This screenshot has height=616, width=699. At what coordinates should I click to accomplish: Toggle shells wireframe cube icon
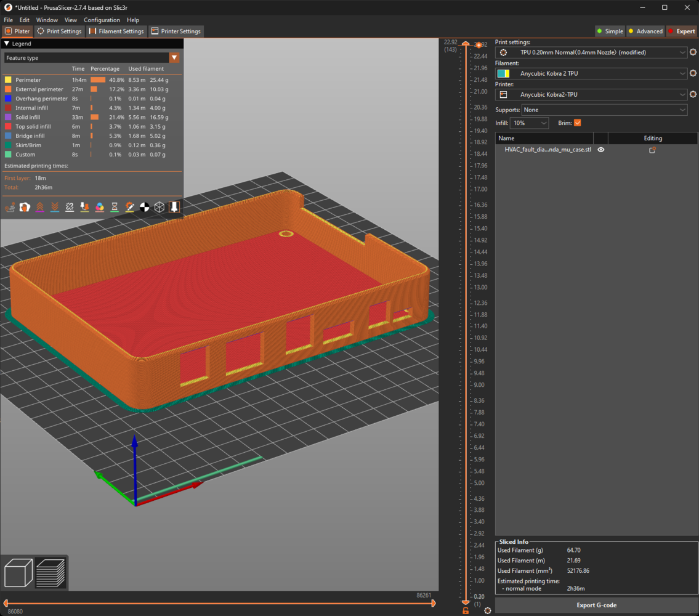tap(160, 207)
